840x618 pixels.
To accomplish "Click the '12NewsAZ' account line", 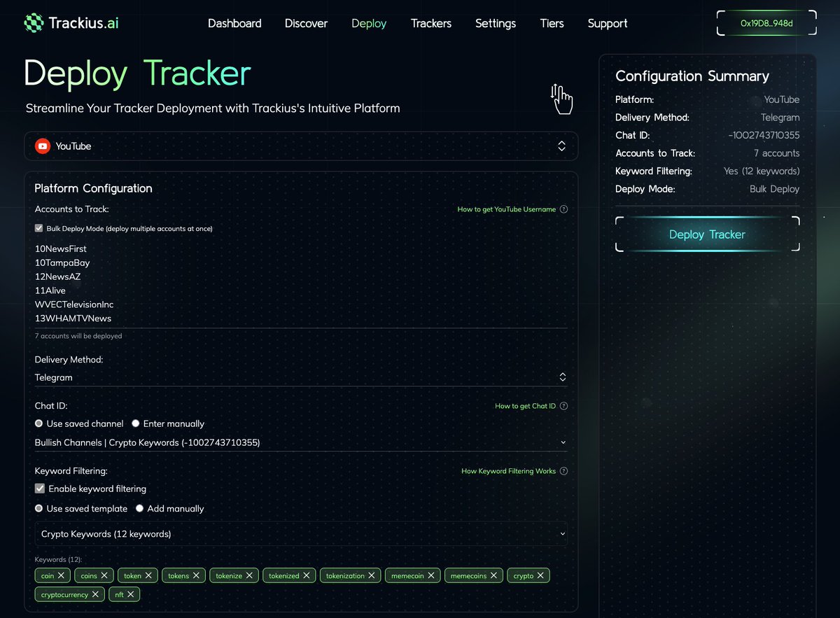I will [x=57, y=276].
